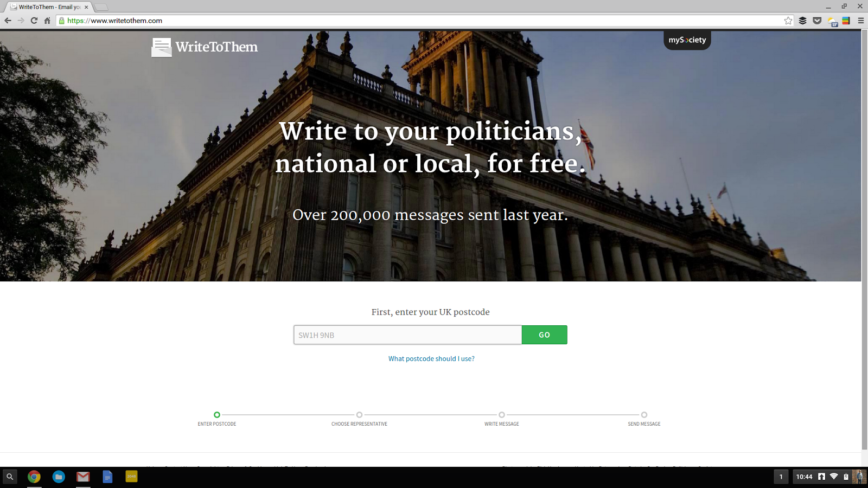
Task: Click the weather extension showing 13 degrees
Action: 832,21
